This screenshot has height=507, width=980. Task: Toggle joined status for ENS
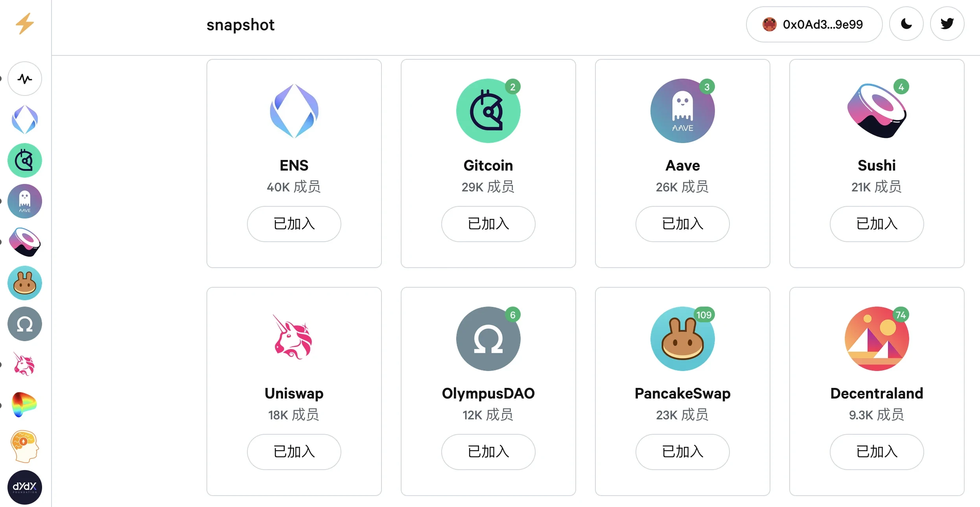pos(294,224)
